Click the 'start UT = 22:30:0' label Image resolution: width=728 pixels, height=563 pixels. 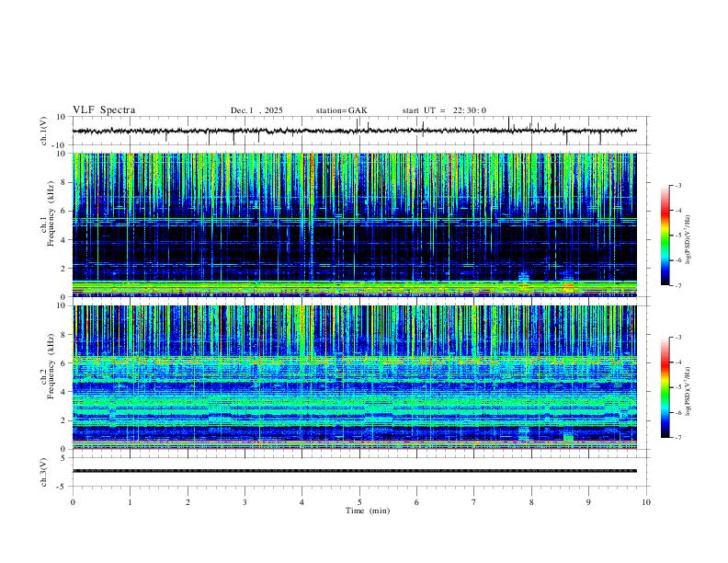pos(444,110)
